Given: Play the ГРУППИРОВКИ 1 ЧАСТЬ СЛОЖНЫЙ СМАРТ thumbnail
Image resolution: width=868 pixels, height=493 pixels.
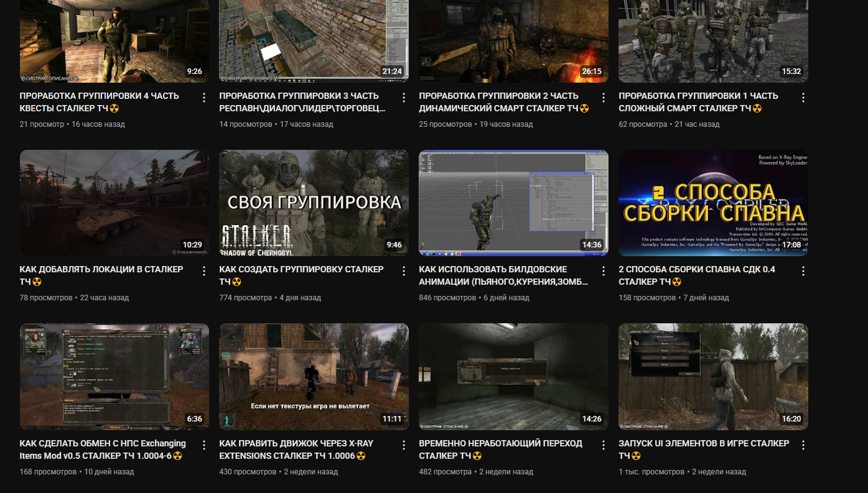Looking at the screenshot, I should point(714,41).
